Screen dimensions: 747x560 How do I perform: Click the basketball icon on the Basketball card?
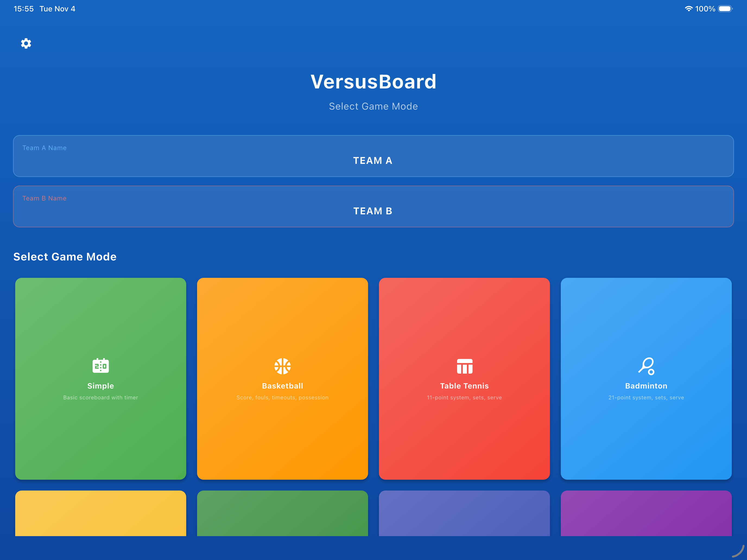pyautogui.click(x=282, y=365)
